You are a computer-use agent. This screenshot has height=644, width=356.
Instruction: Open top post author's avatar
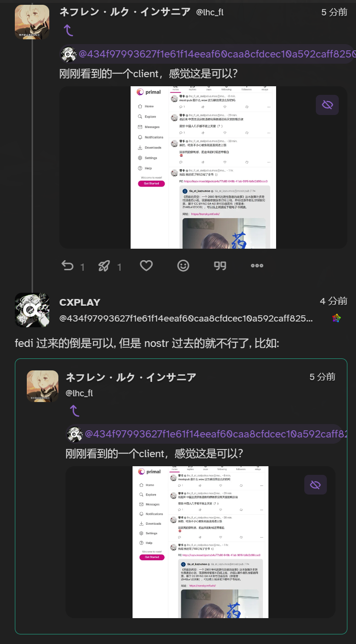tap(32, 22)
